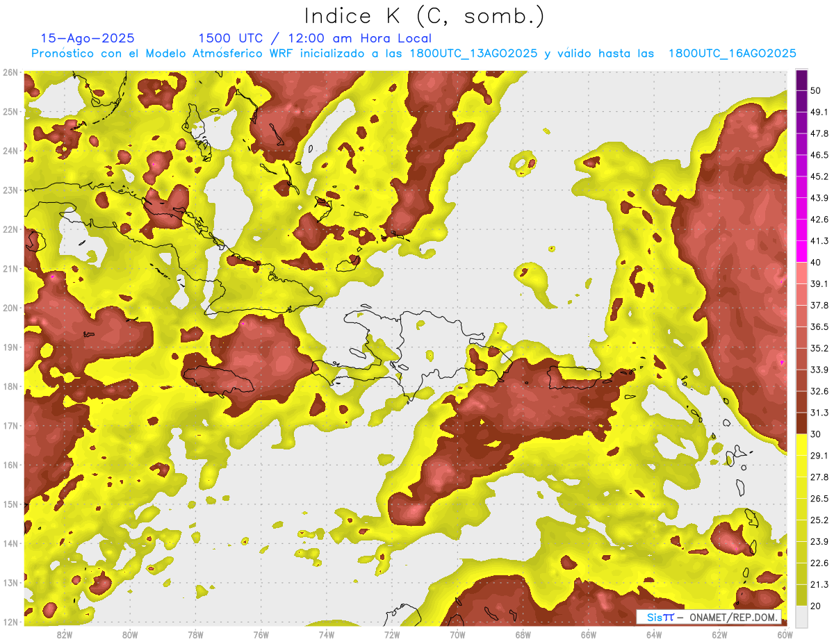
Task: Click the colorbar value '26.5'
Action: click(x=819, y=499)
